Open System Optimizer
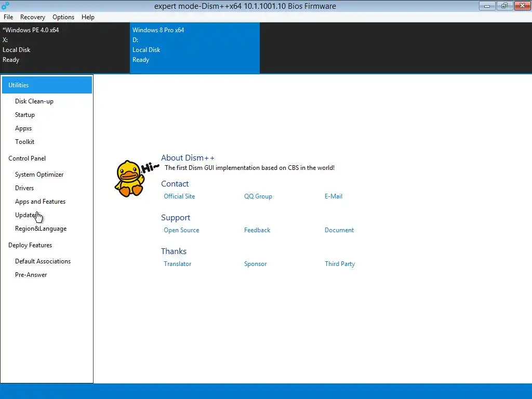The image size is (532, 399). tap(39, 175)
